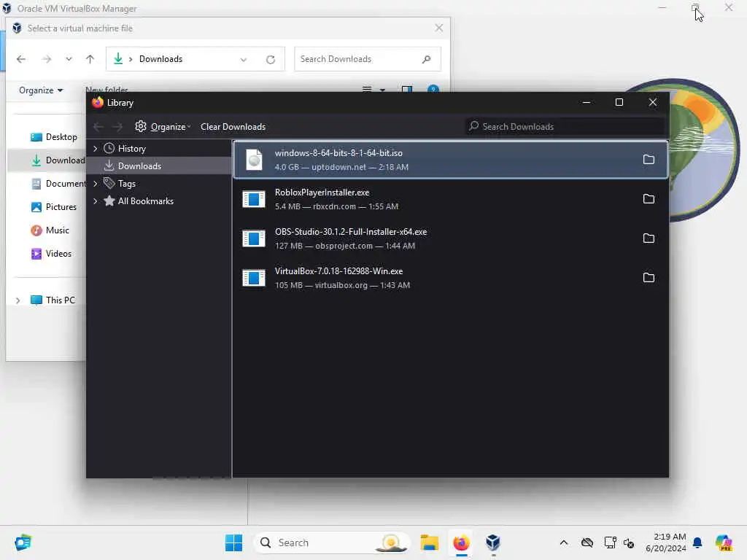Expand the Tags tree node
This screenshot has width=747, height=560.
point(96,183)
